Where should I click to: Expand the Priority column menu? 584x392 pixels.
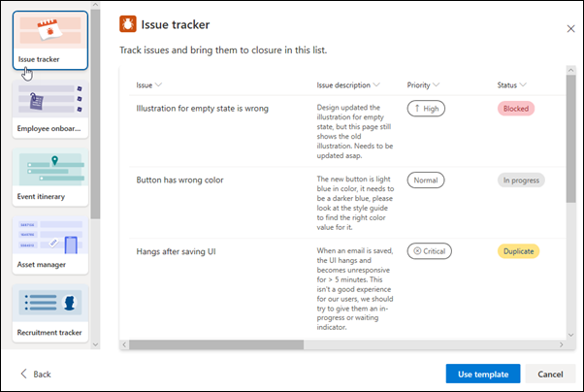click(x=437, y=85)
